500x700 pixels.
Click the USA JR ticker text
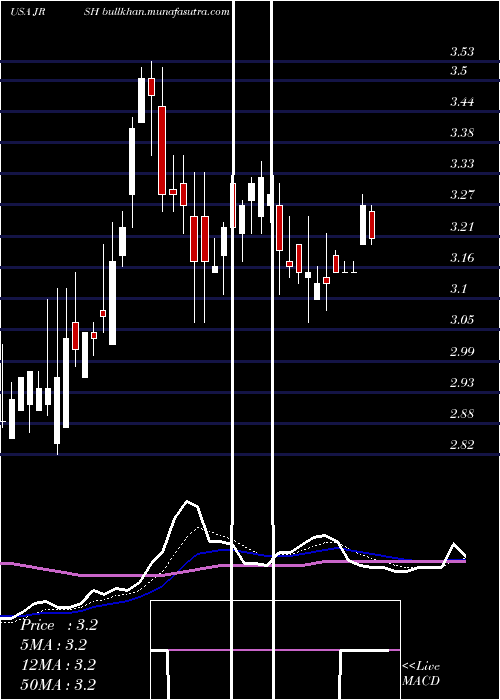point(28,12)
